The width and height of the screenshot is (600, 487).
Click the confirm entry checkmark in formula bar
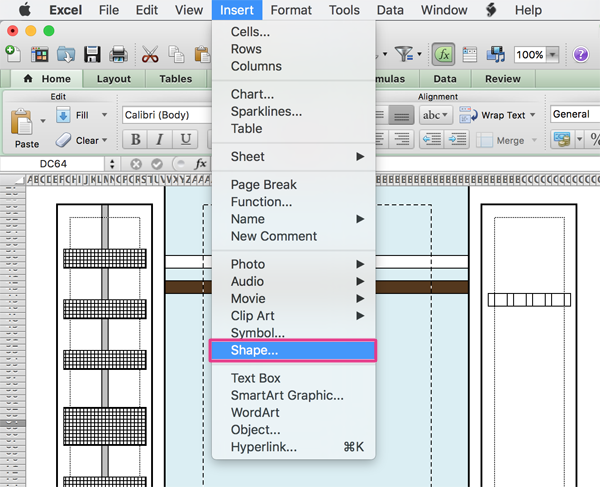(157, 164)
